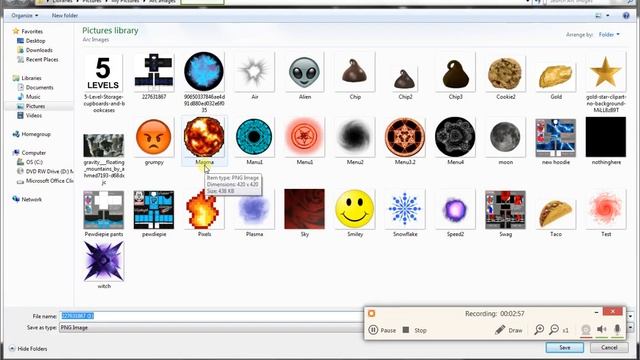Select the Pewdiepie pants template
The width and height of the screenshot is (640, 360).
click(x=103, y=210)
